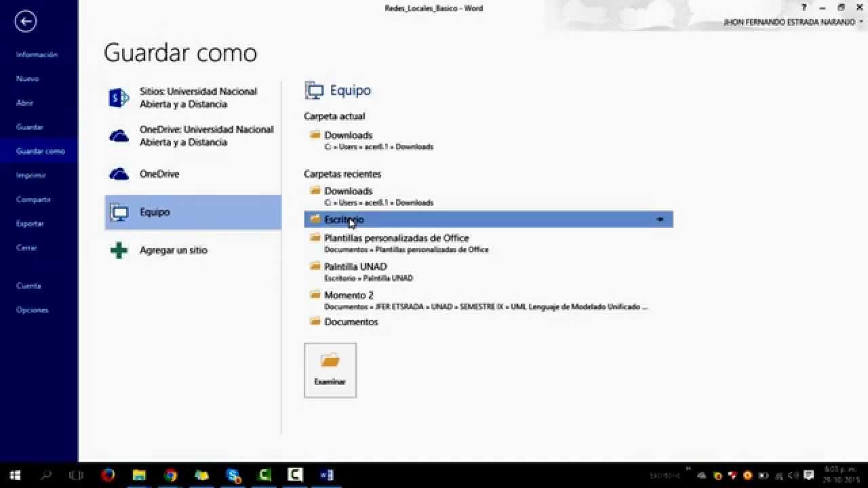The height and width of the screenshot is (488, 868).
Task: Open File Explorer from the taskbar
Action: coord(139,475)
